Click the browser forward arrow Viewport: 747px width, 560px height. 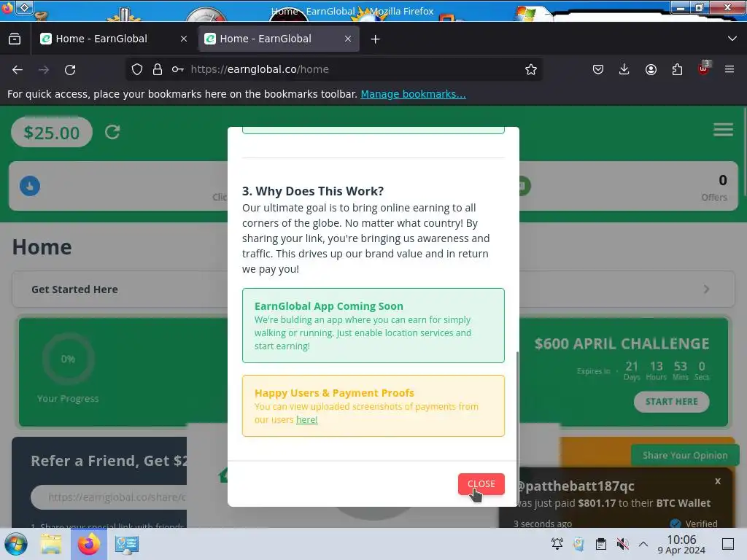coord(44,69)
